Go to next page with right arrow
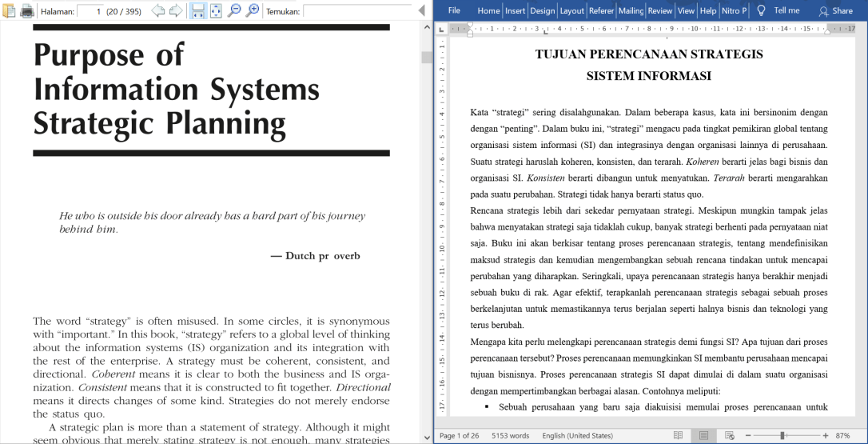 (175, 11)
